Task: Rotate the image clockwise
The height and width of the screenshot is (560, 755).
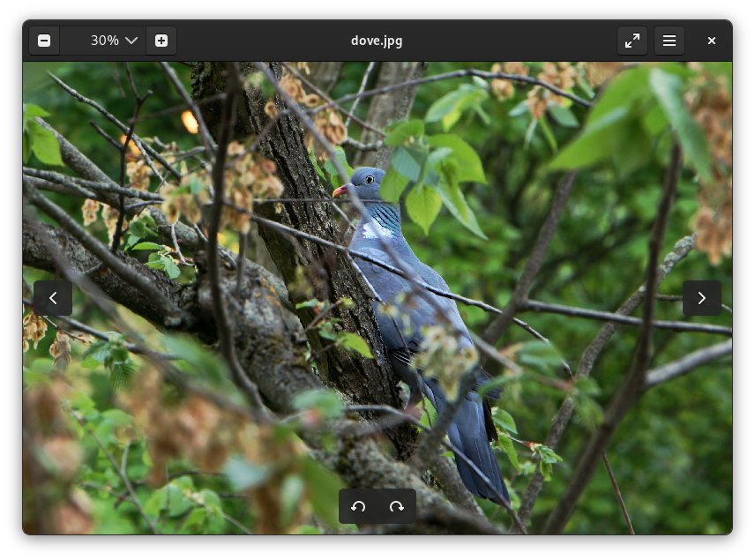Action: [x=397, y=506]
